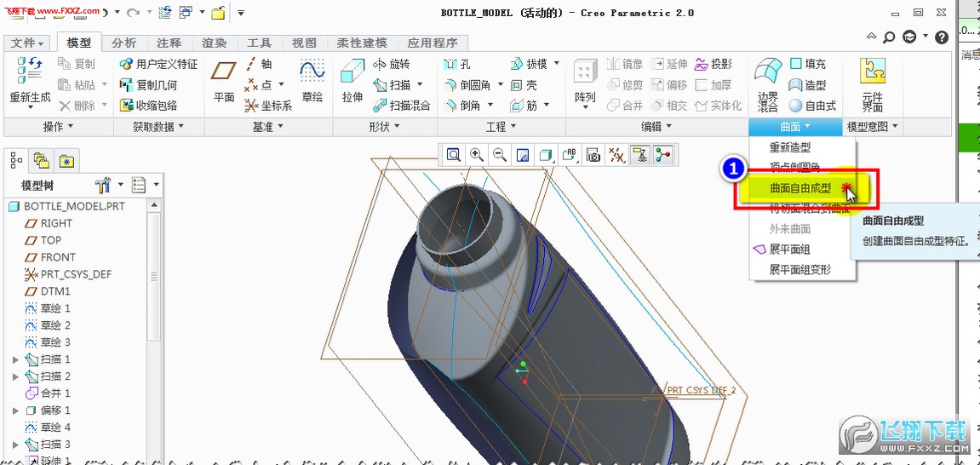Click the refit view icon
The width and height of the screenshot is (980, 465).
tap(454, 155)
